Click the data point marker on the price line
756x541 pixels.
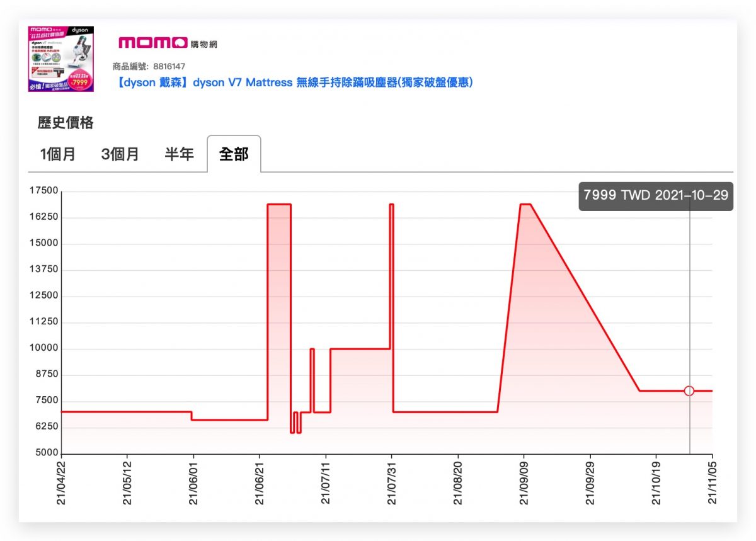(689, 390)
